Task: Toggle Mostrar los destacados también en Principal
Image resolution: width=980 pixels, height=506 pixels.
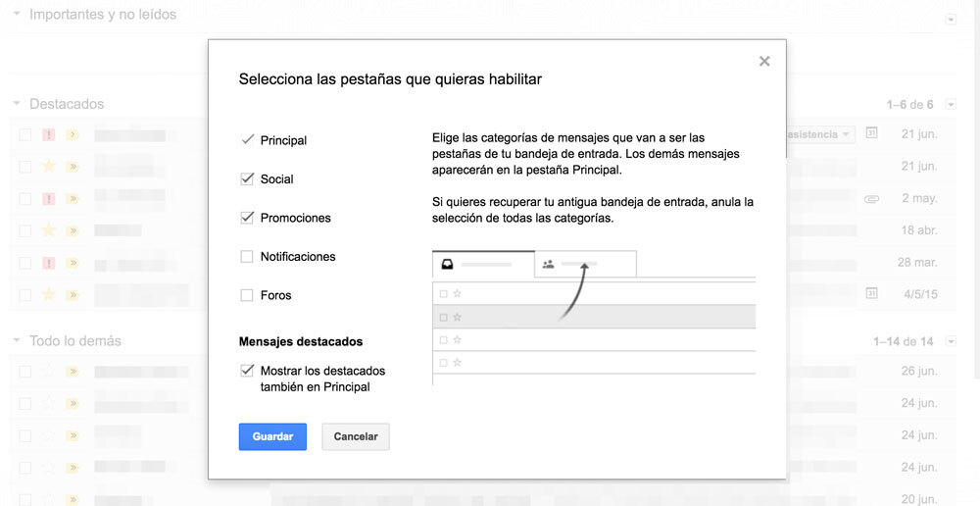Action: 247,371
